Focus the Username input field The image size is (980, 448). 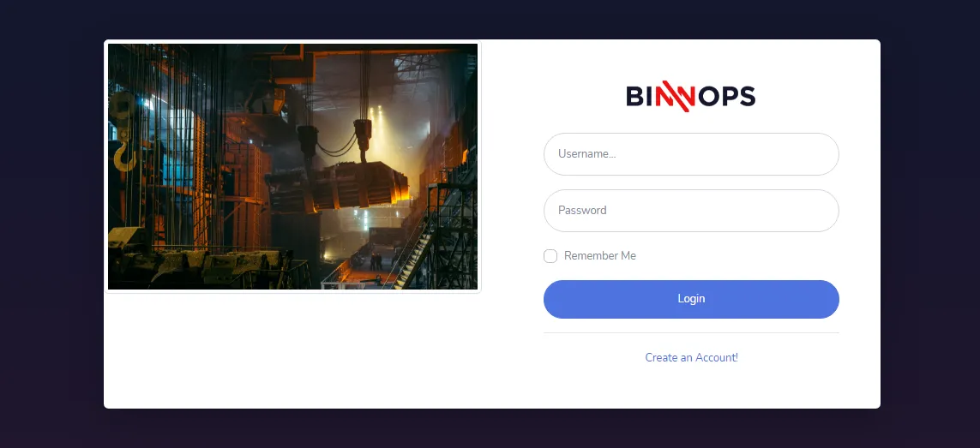tap(691, 153)
